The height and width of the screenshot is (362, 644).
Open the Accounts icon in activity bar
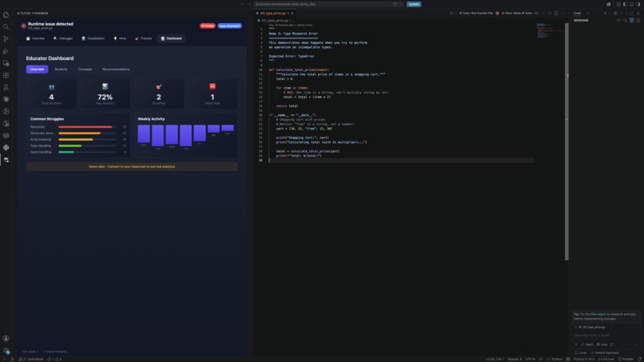coord(6,339)
